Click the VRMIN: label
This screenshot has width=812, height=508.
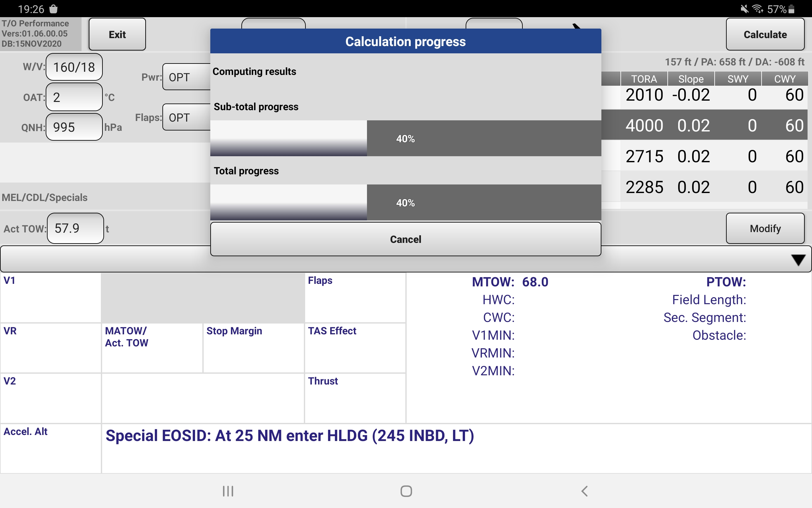(493, 353)
